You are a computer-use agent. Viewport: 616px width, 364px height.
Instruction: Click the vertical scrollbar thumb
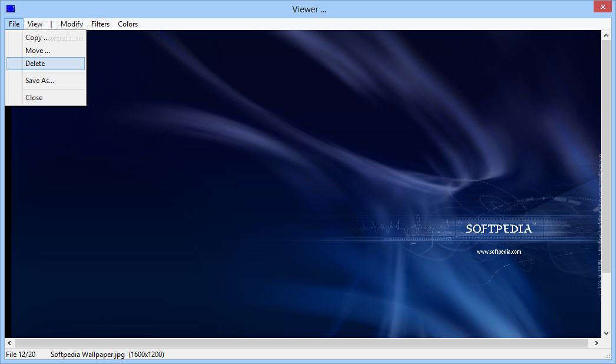[606, 155]
